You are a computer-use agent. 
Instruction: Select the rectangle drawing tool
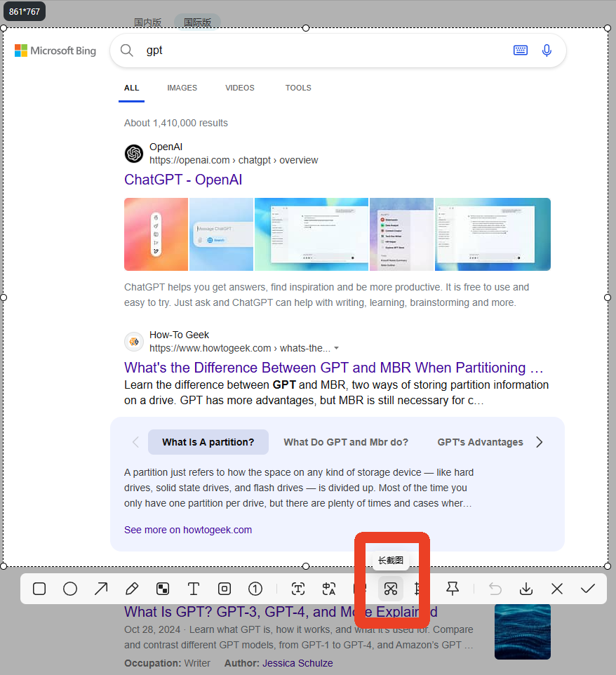pyautogui.click(x=39, y=589)
